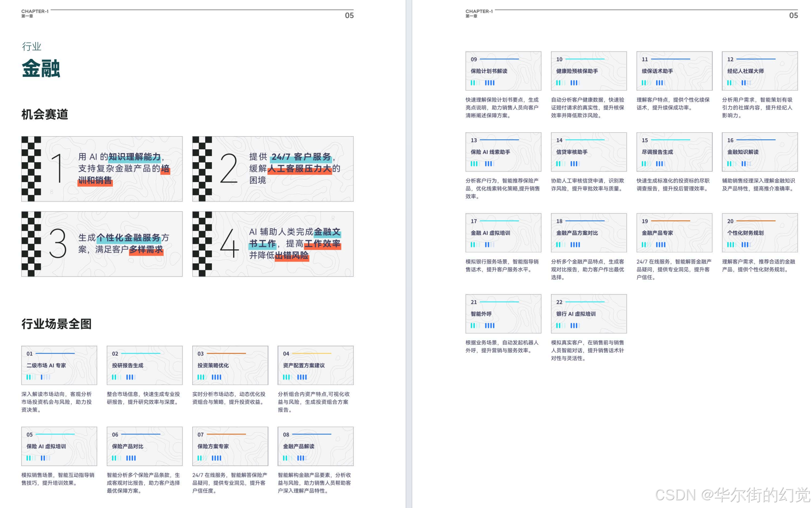The image size is (812, 508).
Task: Click the description starting 协助人工审核信贷申请
Action: [588, 185]
